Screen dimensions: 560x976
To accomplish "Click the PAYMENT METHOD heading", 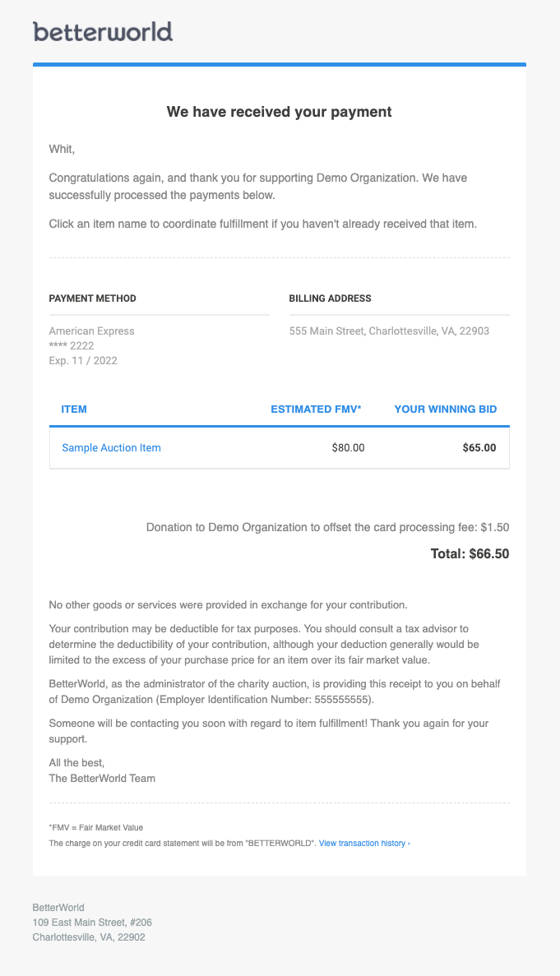I will coord(93,298).
